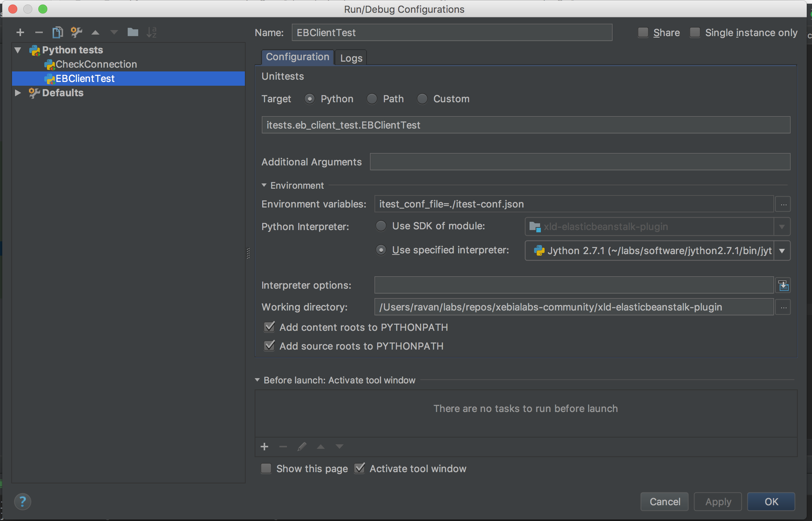Switch to the Logs tab
812x521 pixels.
point(351,58)
